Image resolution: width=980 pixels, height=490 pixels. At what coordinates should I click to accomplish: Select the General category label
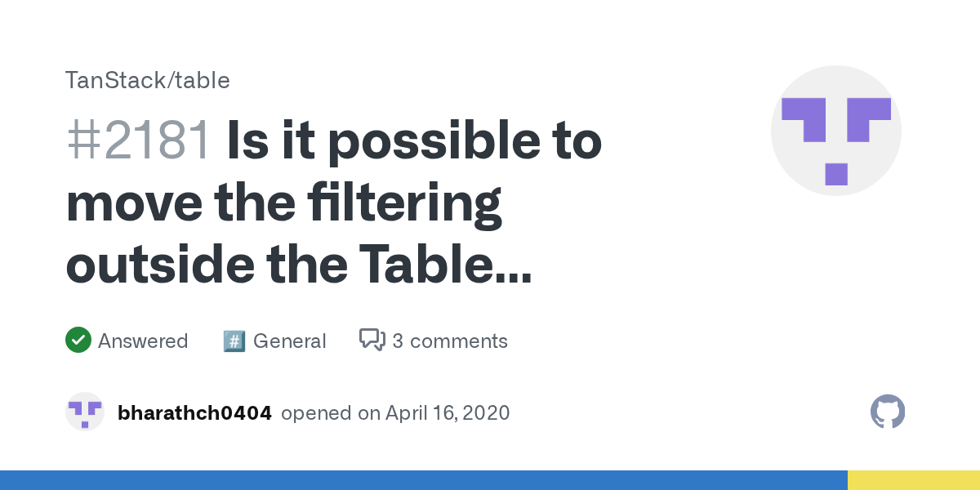(x=289, y=341)
